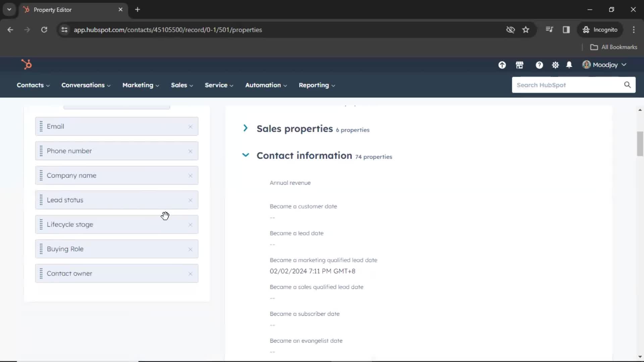Viewport: 644px width, 362px height.
Task: Open the Reporting menu
Action: [x=317, y=85]
